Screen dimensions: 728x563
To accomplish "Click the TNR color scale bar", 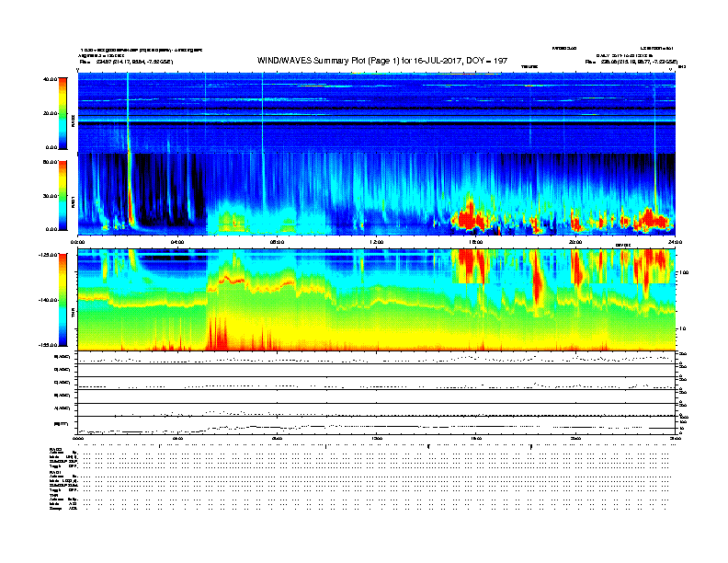I will (x=63, y=300).
